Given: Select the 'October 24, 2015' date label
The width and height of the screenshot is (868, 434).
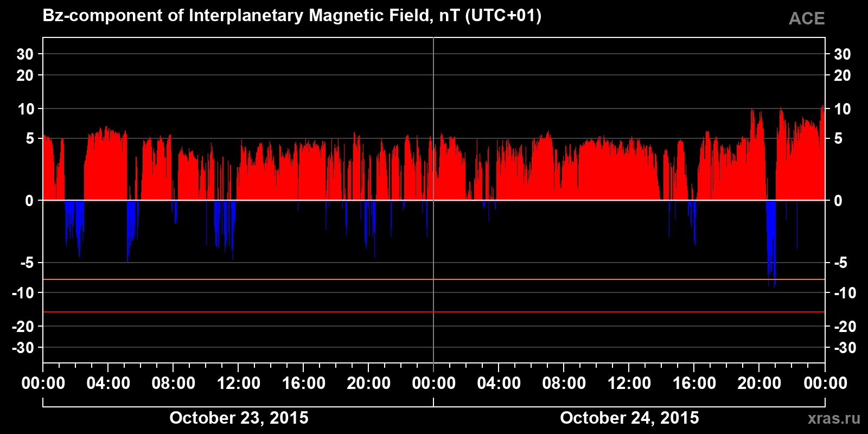Looking at the screenshot, I should click(x=629, y=418).
